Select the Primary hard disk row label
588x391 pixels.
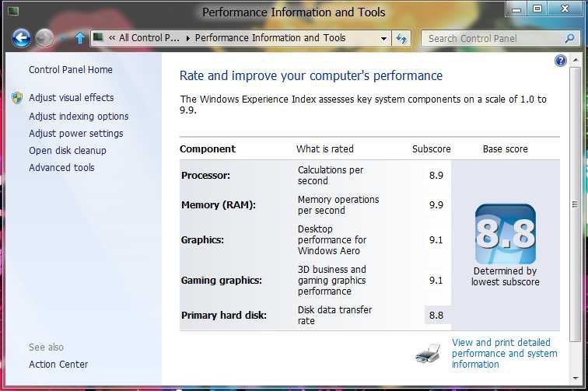224,316
